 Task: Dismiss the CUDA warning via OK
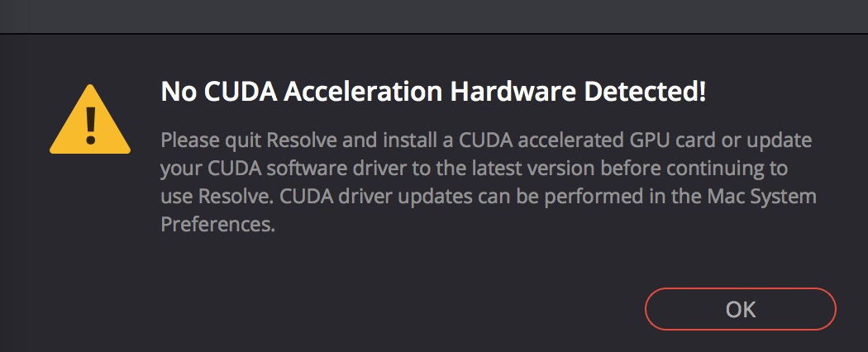[740, 309]
